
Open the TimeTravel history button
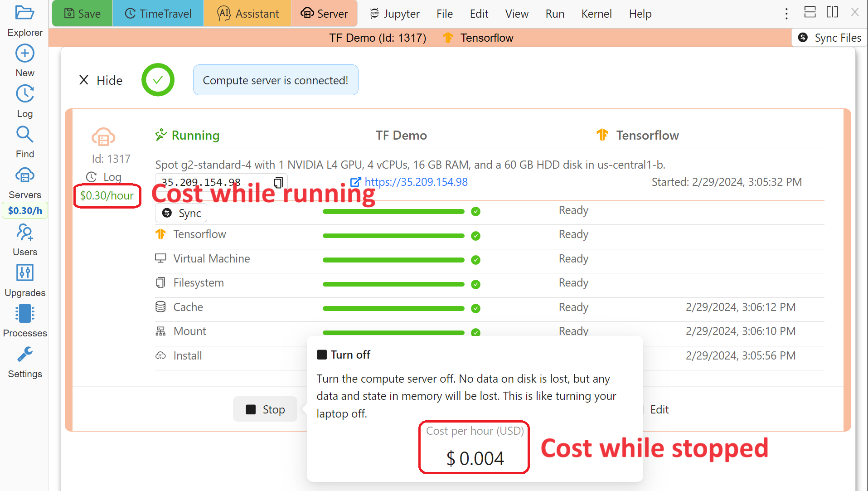158,14
